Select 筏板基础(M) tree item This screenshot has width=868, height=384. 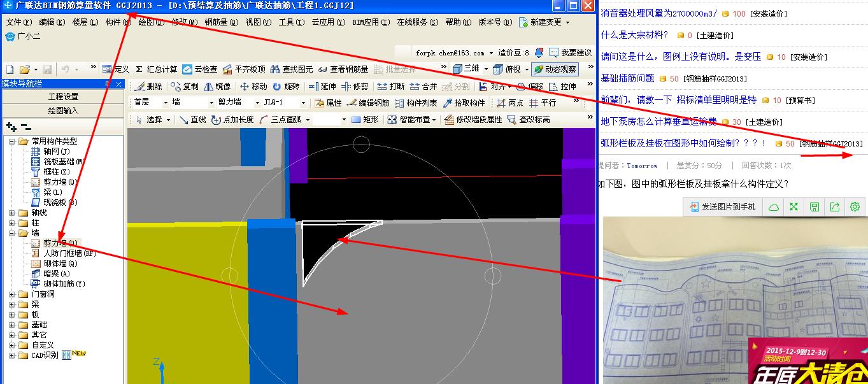(57, 162)
